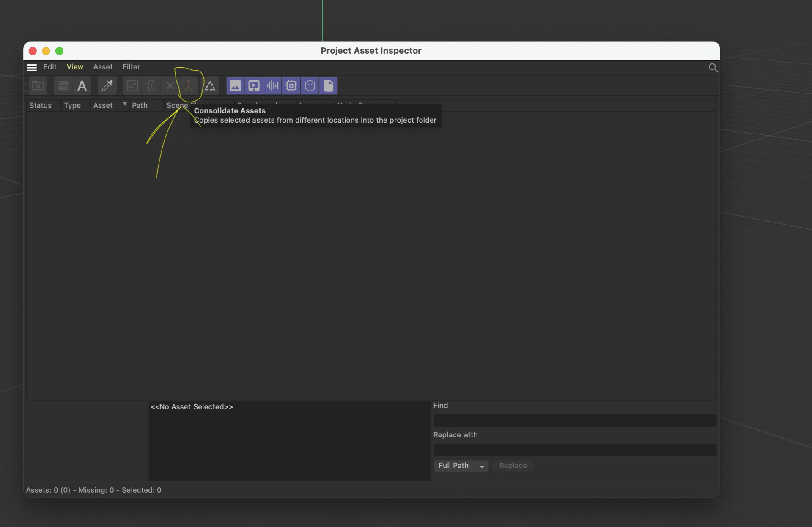Click the Consolidate Assets toolbar icon
Screen dimensions: 812x527
click(x=189, y=86)
